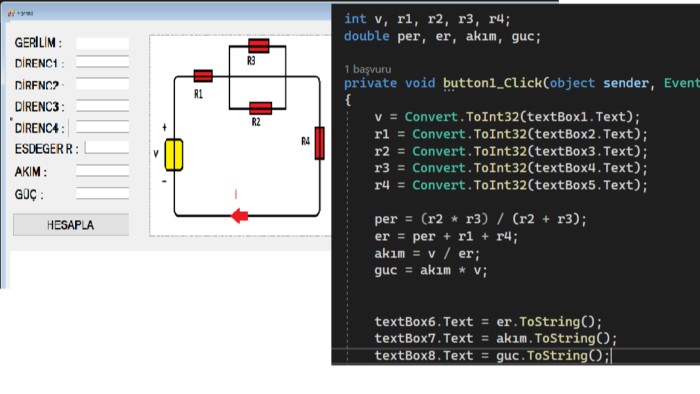Screen dimensions: 700x394
Task: Click the red current direction arrow
Action: coord(240,216)
